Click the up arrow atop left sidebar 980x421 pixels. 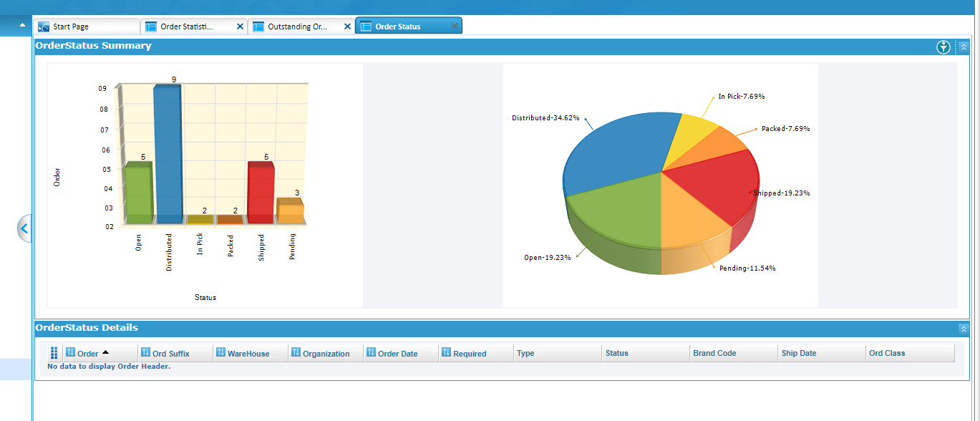(22, 25)
